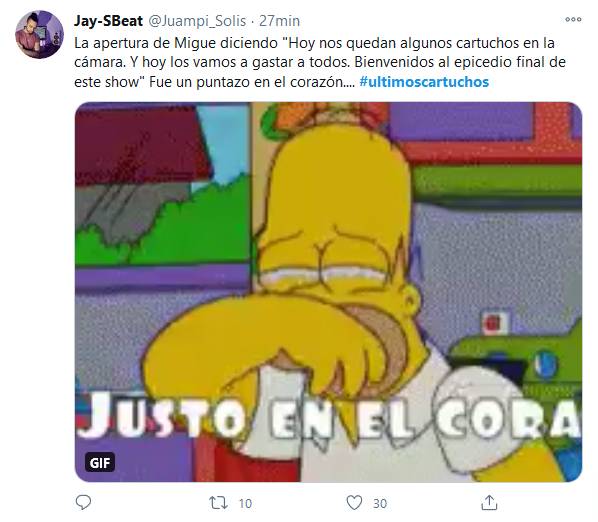598x522 pixels.
Task: Retweet using the arrows icon
Action: click(x=219, y=503)
